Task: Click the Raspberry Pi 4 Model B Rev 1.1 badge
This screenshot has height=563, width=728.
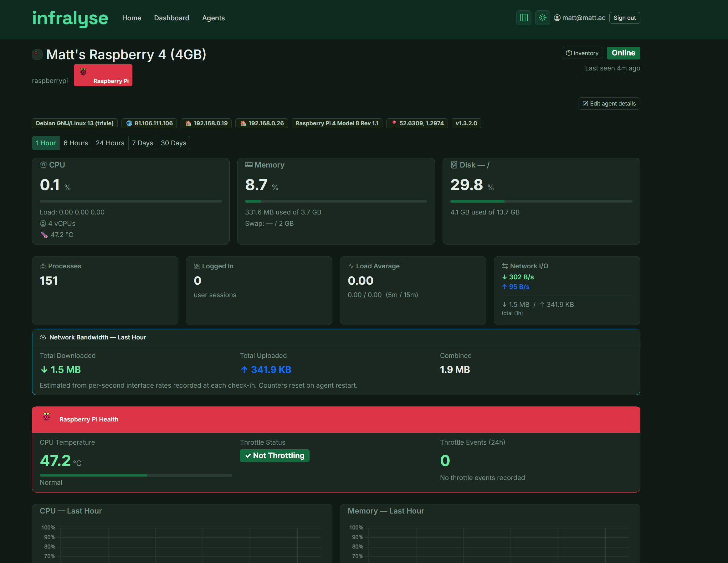Action: click(x=337, y=123)
